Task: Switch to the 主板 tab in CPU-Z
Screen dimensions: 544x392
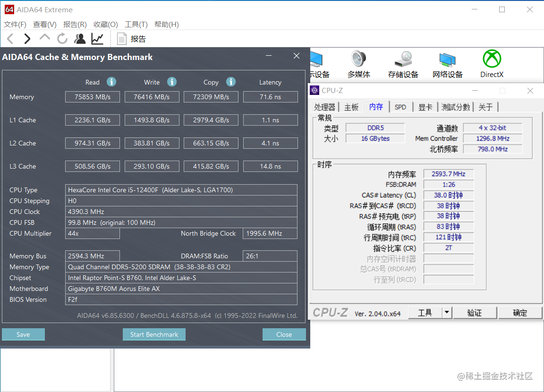Action: click(351, 107)
